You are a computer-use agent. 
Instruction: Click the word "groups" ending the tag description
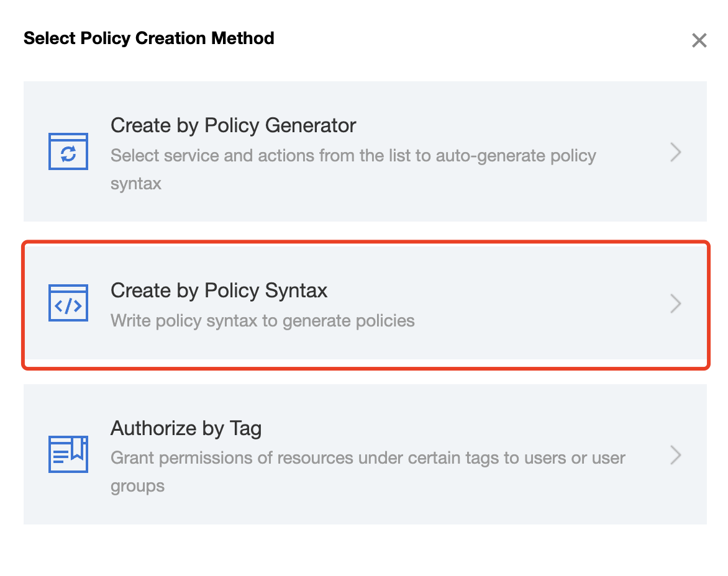[x=137, y=486]
